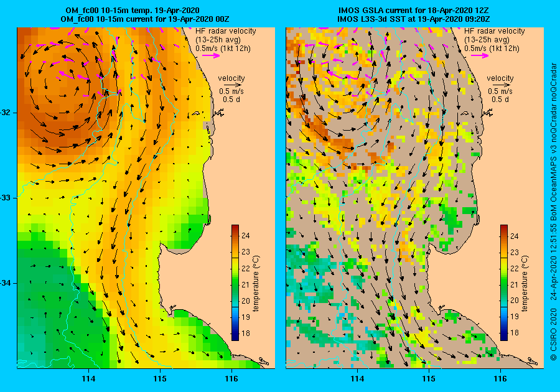
Task: Click the temperature colorbar on the IMOS SST map
Action: tap(504, 282)
